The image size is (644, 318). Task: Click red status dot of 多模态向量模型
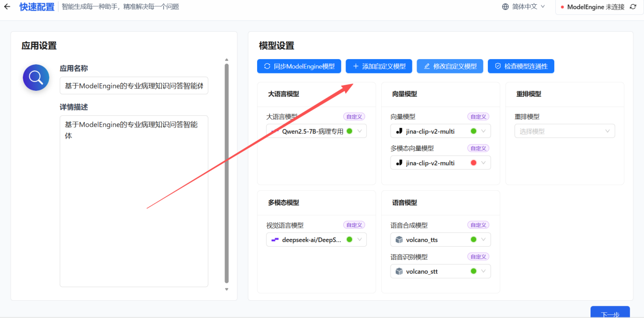click(473, 162)
